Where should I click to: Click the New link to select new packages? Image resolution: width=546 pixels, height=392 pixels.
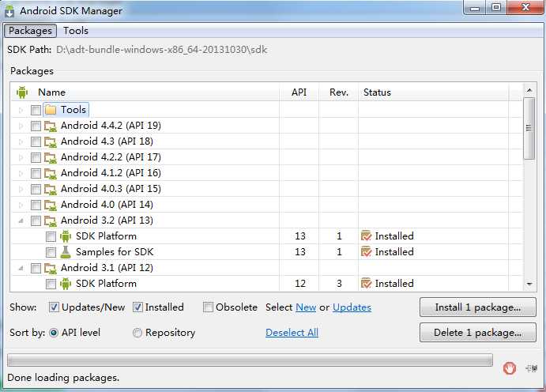pyautogui.click(x=306, y=307)
